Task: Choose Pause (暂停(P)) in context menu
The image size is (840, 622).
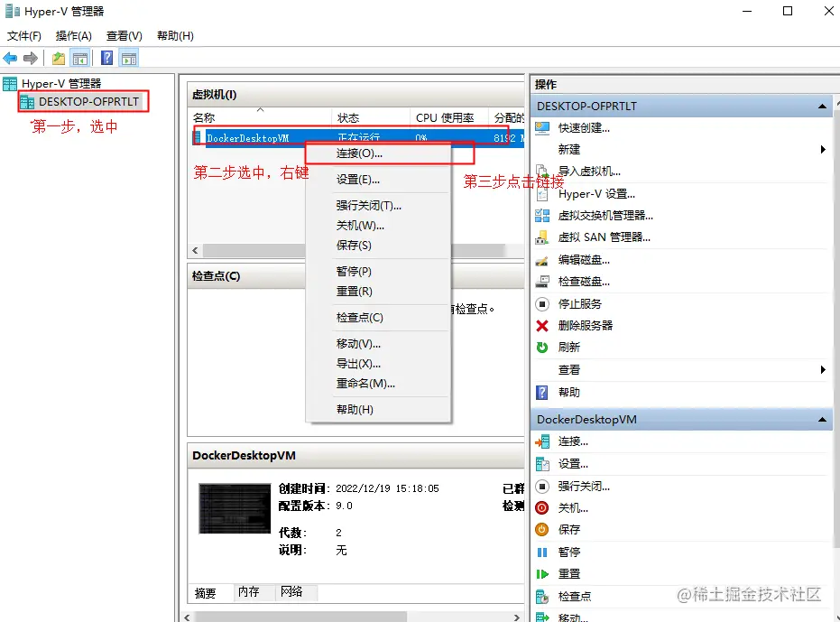Action: coord(378,272)
